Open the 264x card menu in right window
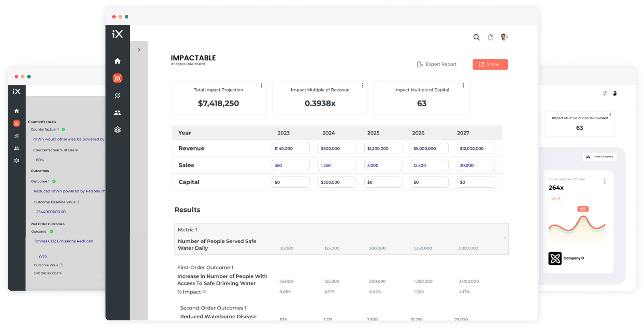644x328 pixels. click(x=605, y=181)
